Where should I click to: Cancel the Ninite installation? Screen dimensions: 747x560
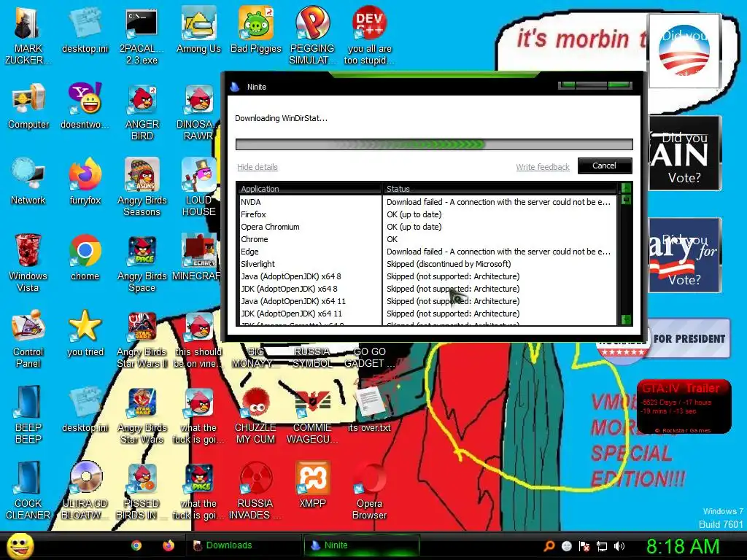click(x=605, y=166)
